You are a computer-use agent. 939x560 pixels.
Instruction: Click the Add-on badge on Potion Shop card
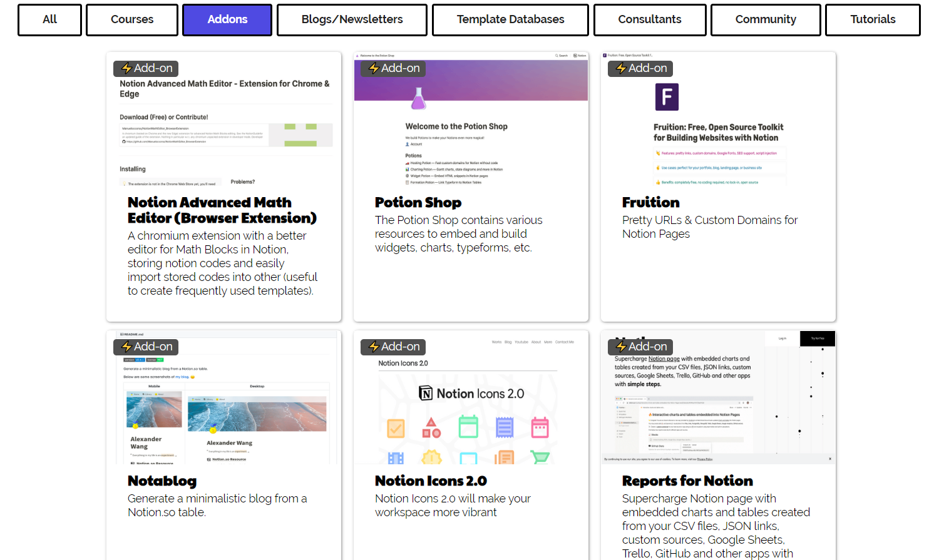pos(393,68)
